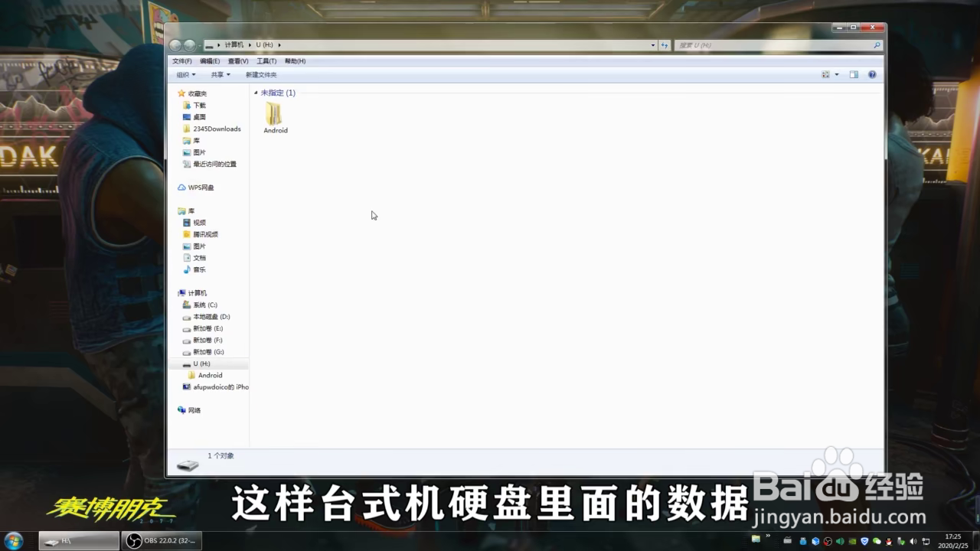Open view options dropdown arrow
The image size is (980, 551).
click(x=836, y=74)
